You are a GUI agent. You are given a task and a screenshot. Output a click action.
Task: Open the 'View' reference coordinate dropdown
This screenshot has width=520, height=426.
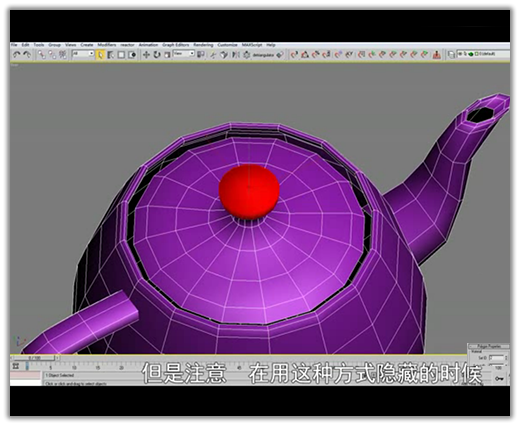click(184, 53)
